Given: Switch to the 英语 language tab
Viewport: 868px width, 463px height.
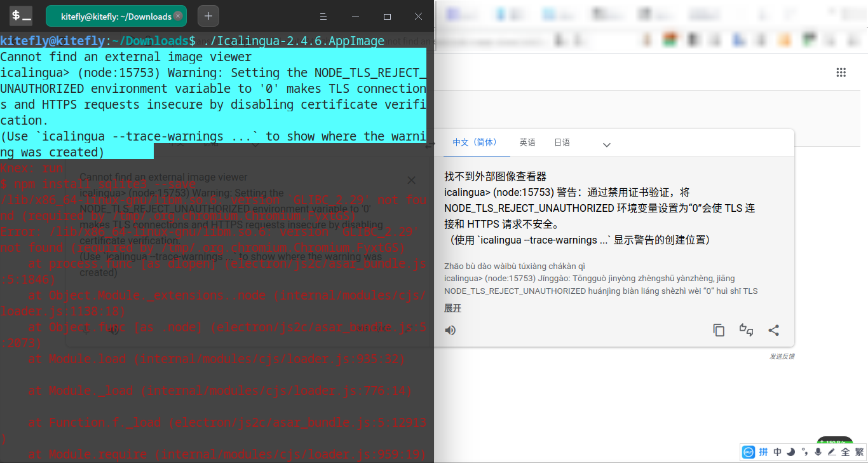Looking at the screenshot, I should click(527, 142).
